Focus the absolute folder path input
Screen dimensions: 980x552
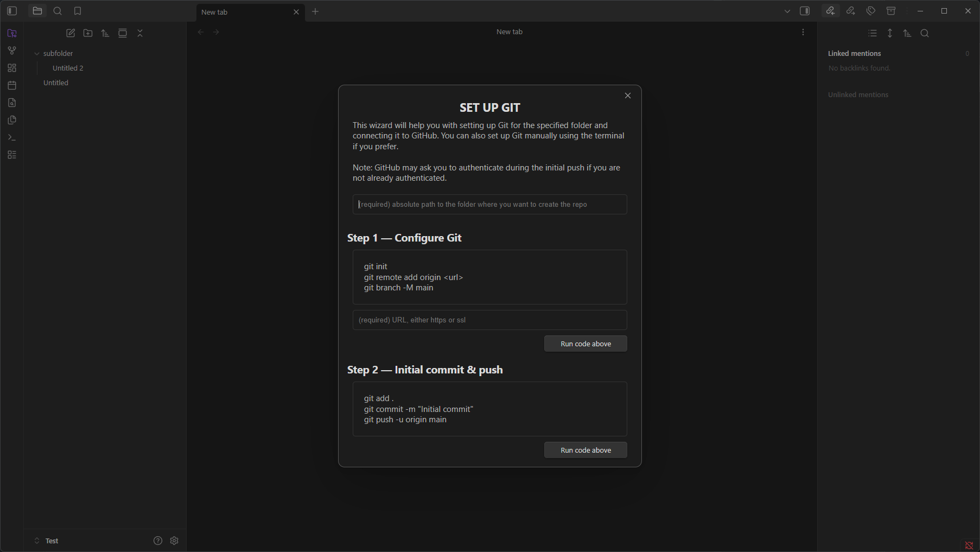tap(490, 205)
